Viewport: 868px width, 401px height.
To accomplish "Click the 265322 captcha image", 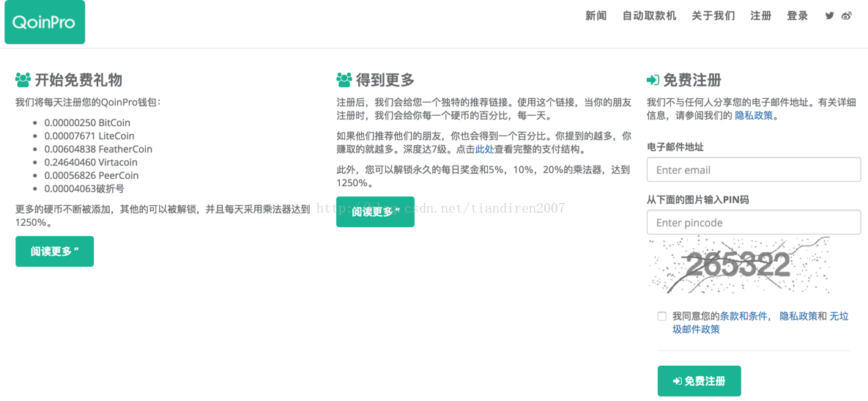I will 738,265.
